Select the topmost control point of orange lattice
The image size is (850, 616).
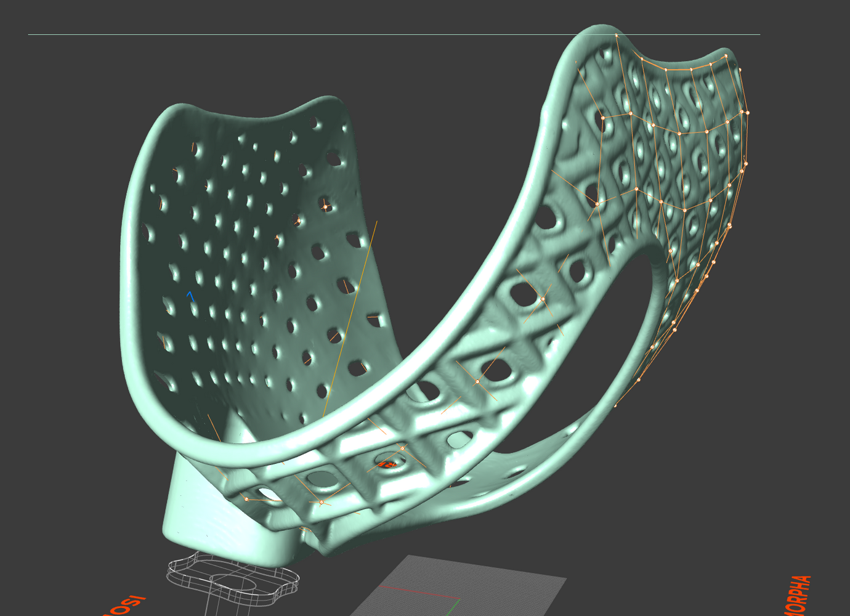point(617,36)
